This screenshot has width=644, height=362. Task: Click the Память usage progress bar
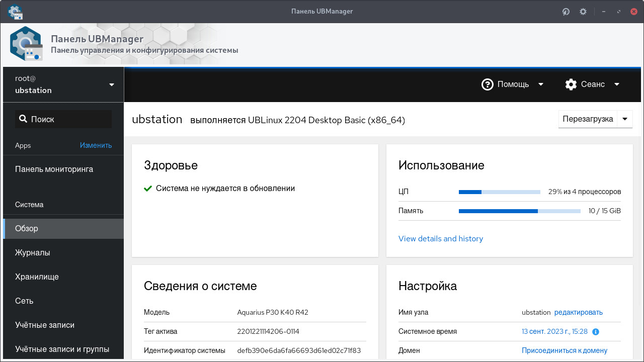point(520,211)
